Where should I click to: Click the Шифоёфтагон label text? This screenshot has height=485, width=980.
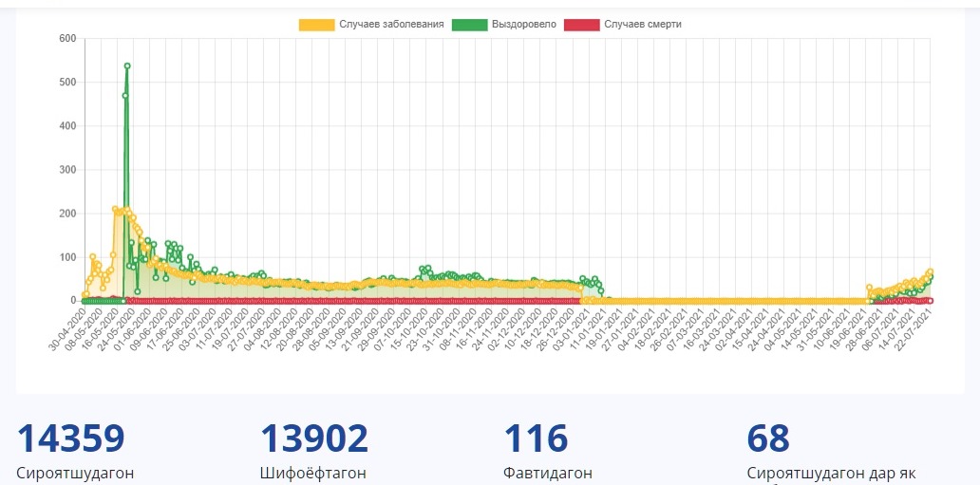312,473
